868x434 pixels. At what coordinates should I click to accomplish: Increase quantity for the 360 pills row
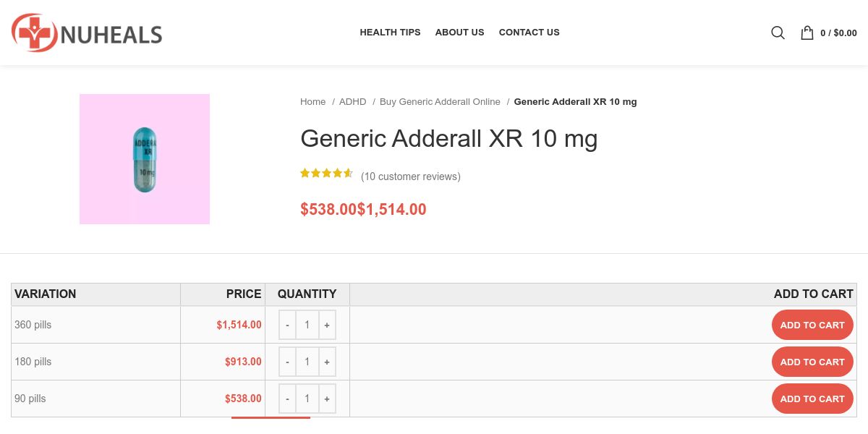(327, 325)
